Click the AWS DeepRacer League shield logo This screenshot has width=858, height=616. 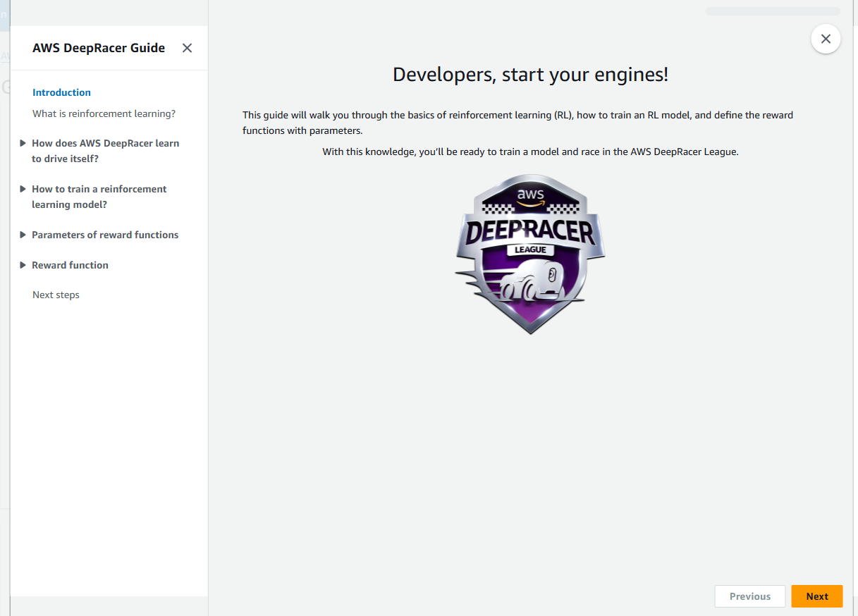(529, 254)
